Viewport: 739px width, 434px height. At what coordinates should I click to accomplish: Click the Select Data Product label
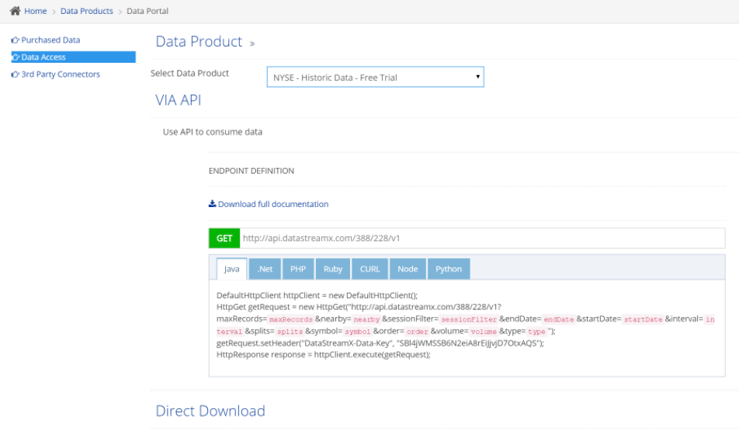point(189,73)
